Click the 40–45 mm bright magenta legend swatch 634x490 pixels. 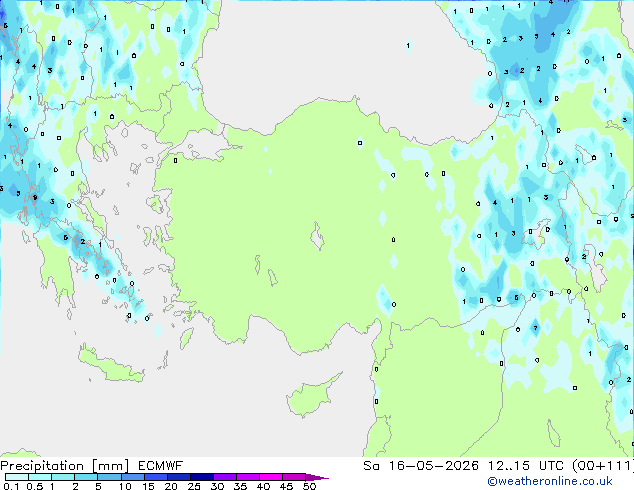point(271,477)
